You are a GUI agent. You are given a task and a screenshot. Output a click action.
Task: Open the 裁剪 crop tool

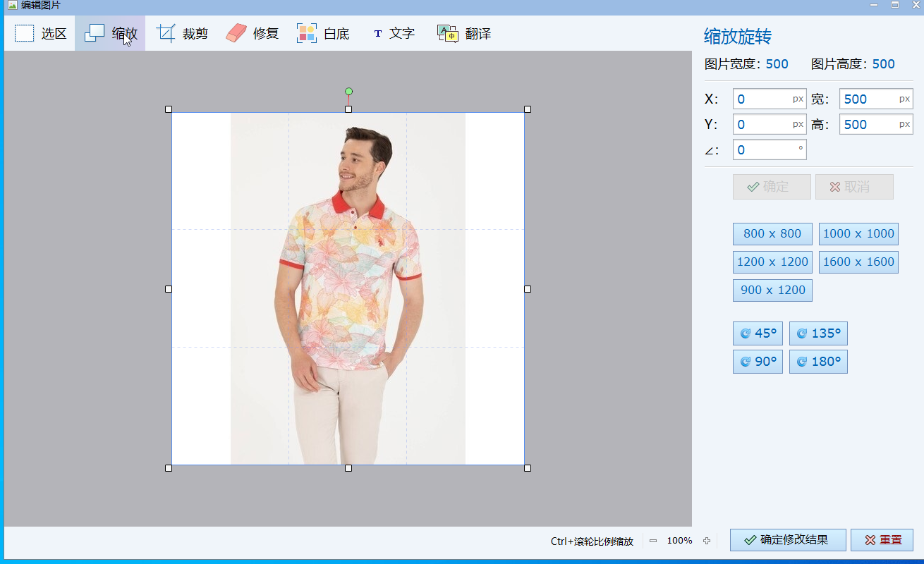[182, 32]
